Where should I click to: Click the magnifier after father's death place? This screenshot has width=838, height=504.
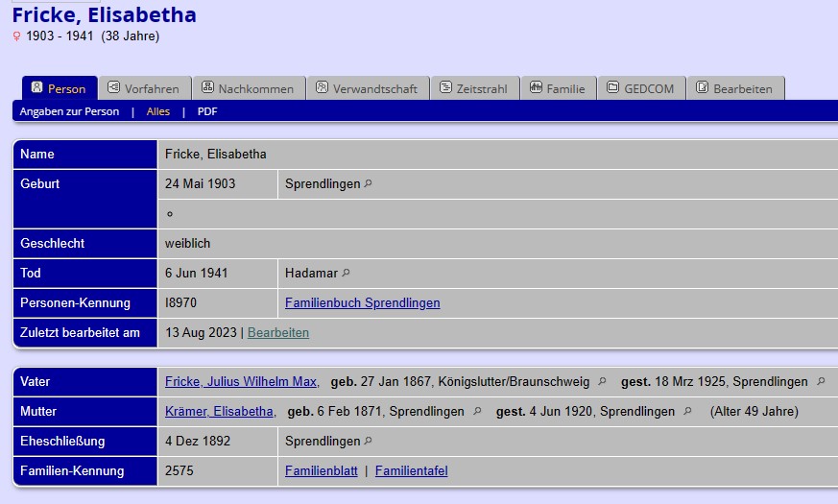821,381
